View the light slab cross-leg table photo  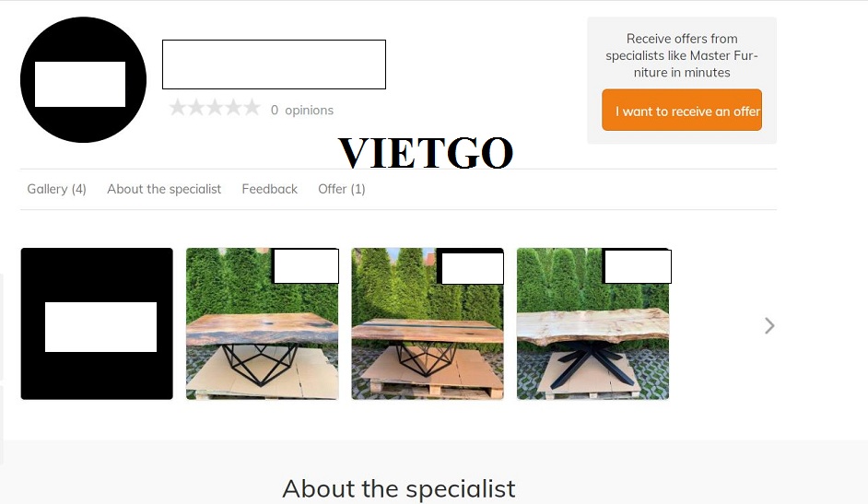tap(592, 323)
